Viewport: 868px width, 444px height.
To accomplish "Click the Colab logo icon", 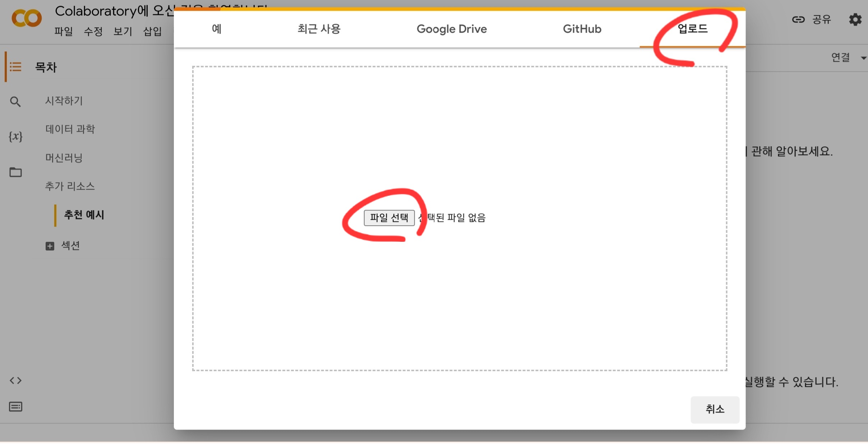I will coord(27,18).
